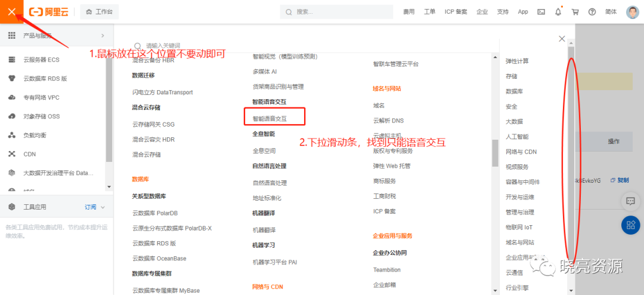Jump to 数据库 category in right list
Viewport: 644px width, 295px height.
pos(514,91)
